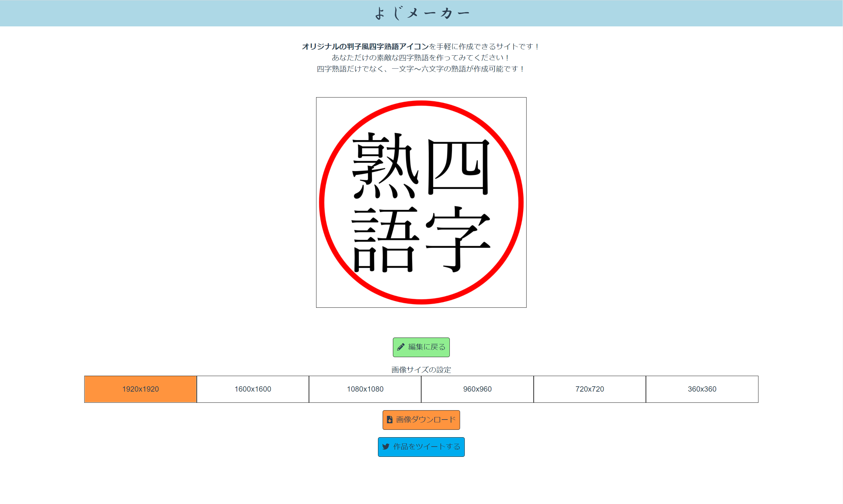Click 編集に戻る to return to editing
Viewport: 843px width, 504px height.
click(421, 347)
